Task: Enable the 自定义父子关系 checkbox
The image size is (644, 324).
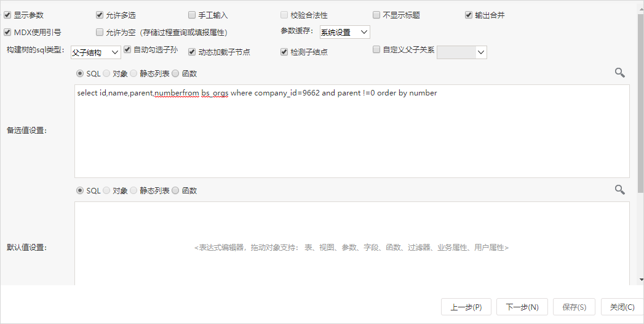Action: click(x=376, y=50)
